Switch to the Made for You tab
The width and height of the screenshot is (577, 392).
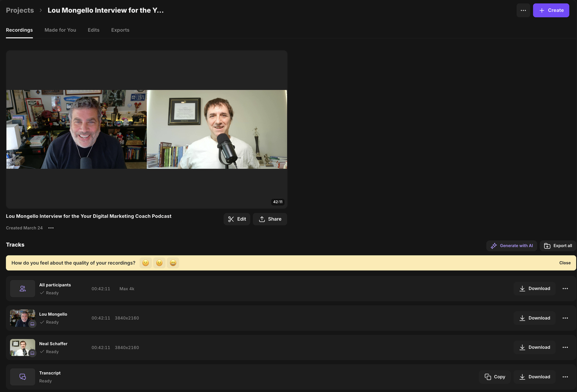(x=60, y=30)
